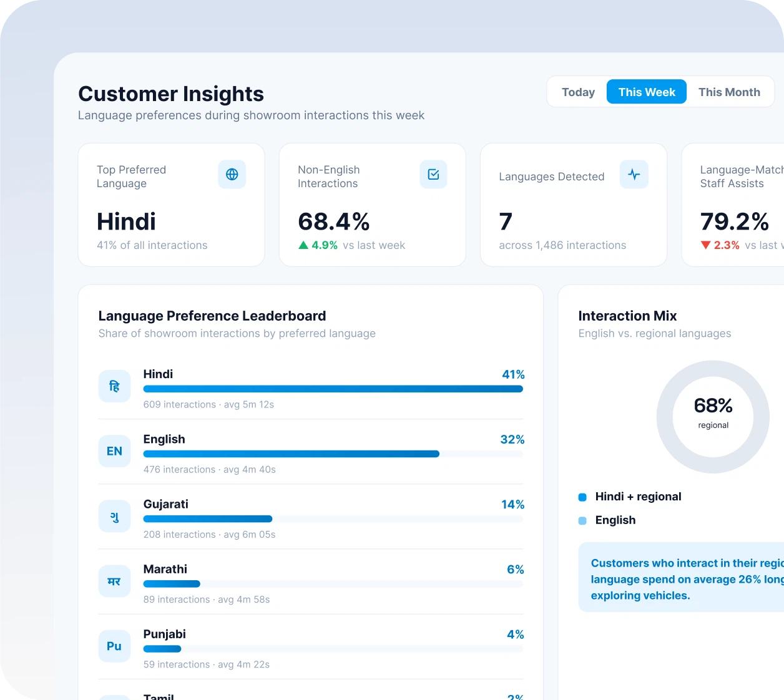Screen dimensions: 784x700
Task: Click 'across 1,486 interactions' text
Action: (x=562, y=245)
